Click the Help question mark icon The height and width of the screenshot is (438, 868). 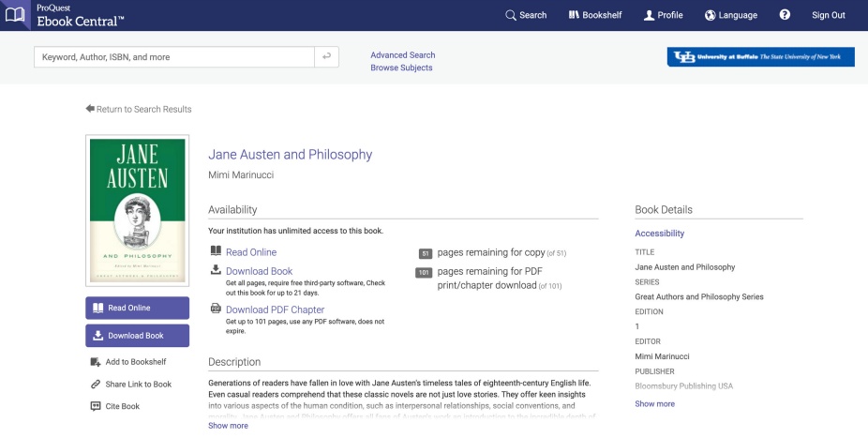point(785,15)
